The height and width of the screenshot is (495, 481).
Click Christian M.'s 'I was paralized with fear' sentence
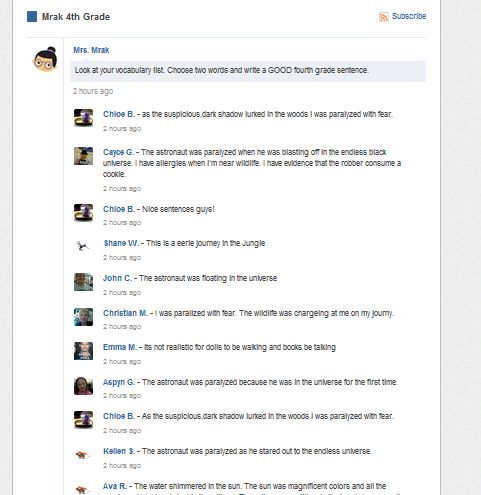[x=274, y=313]
